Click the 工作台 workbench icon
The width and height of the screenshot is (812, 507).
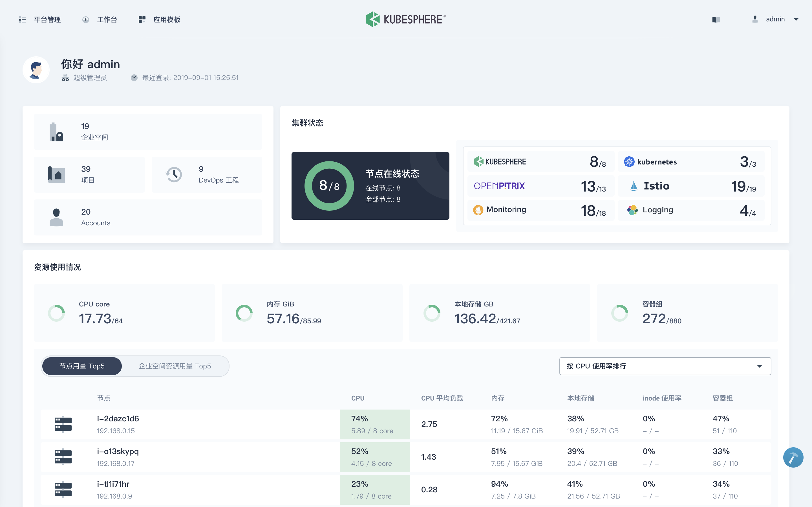(x=87, y=19)
